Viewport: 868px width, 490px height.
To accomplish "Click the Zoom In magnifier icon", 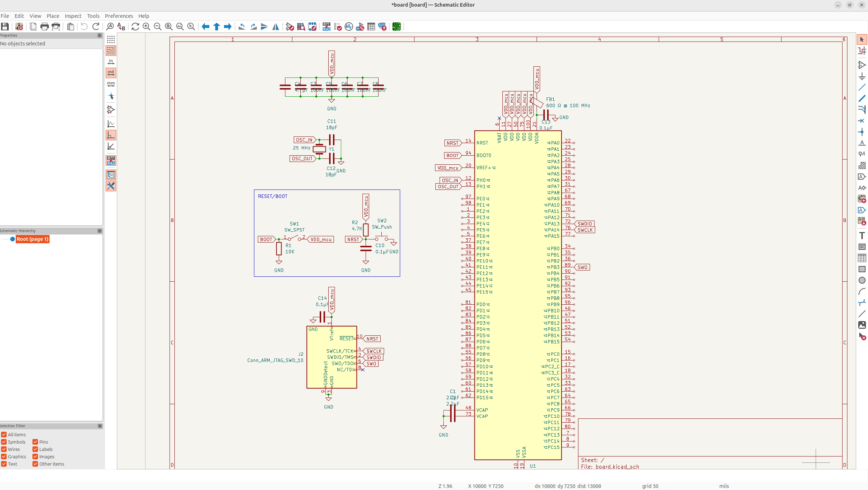I will (x=147, y=27).
